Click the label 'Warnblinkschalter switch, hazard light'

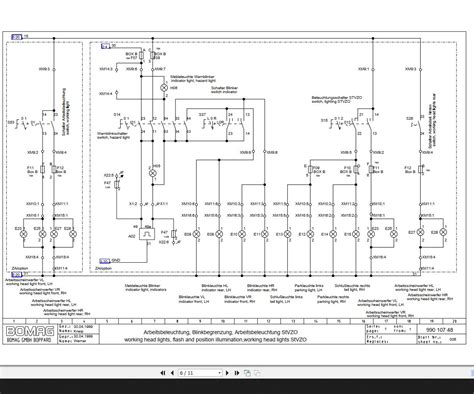pyautogui.click(x=113, y=135)
